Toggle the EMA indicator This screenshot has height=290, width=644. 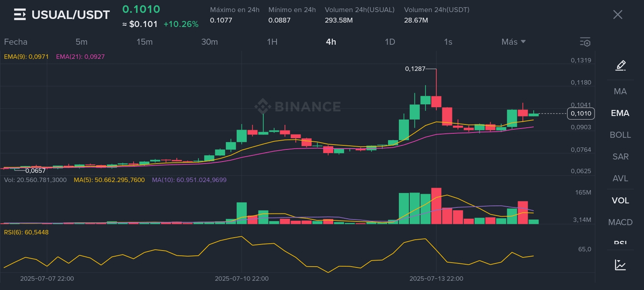tap(620, 113)
